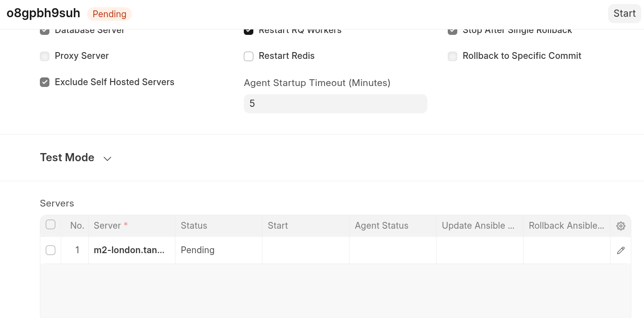Image resolution: width=644 pixels, height=322 pixels.
Task: Uncheck Restart RQ Workers checkbox
Action: [x=248, y=31]
